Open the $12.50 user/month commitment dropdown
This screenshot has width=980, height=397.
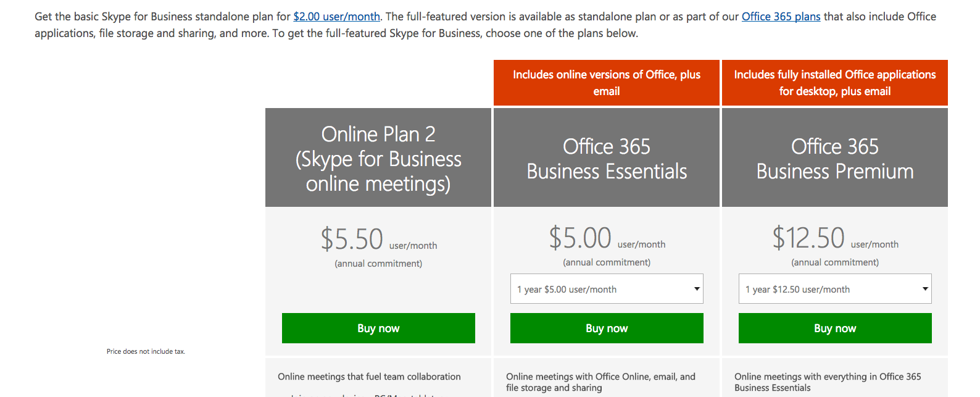835,289
